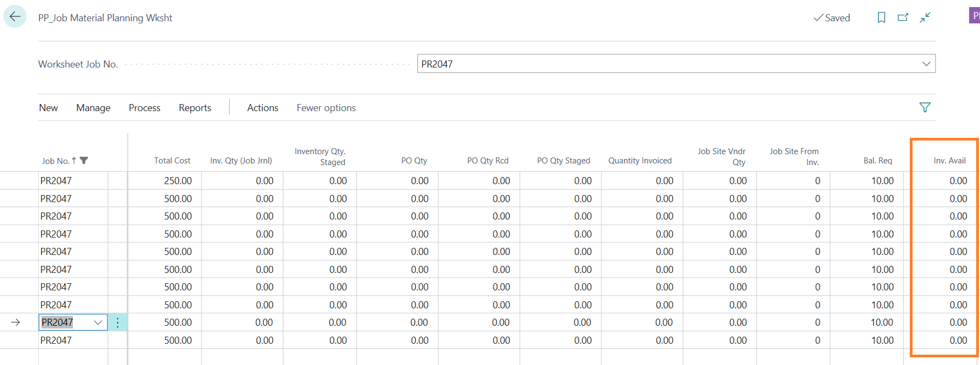Viewport: 980px width, 365px height.
Task: Open the Actions menu
Action: (262, 108)
